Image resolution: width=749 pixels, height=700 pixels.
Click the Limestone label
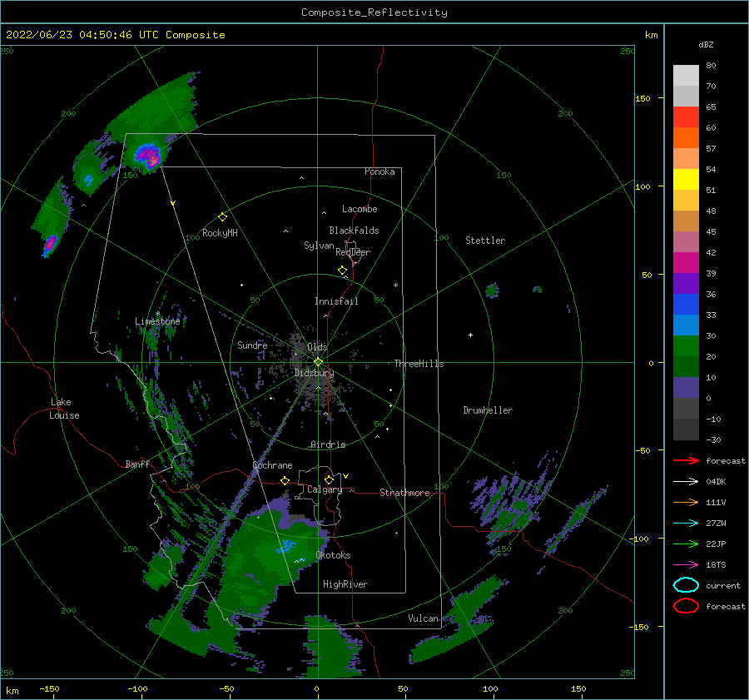[157, 321]
